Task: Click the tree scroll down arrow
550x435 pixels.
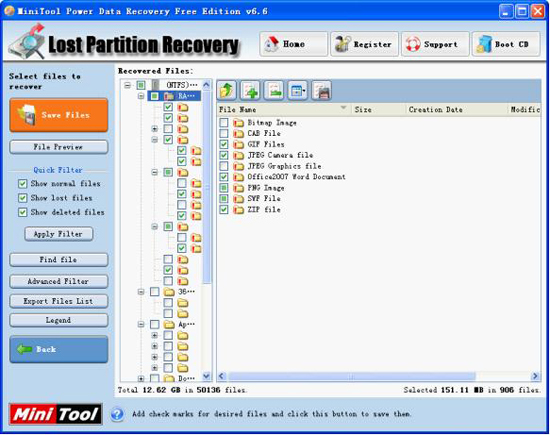Action: pos(207,376)
